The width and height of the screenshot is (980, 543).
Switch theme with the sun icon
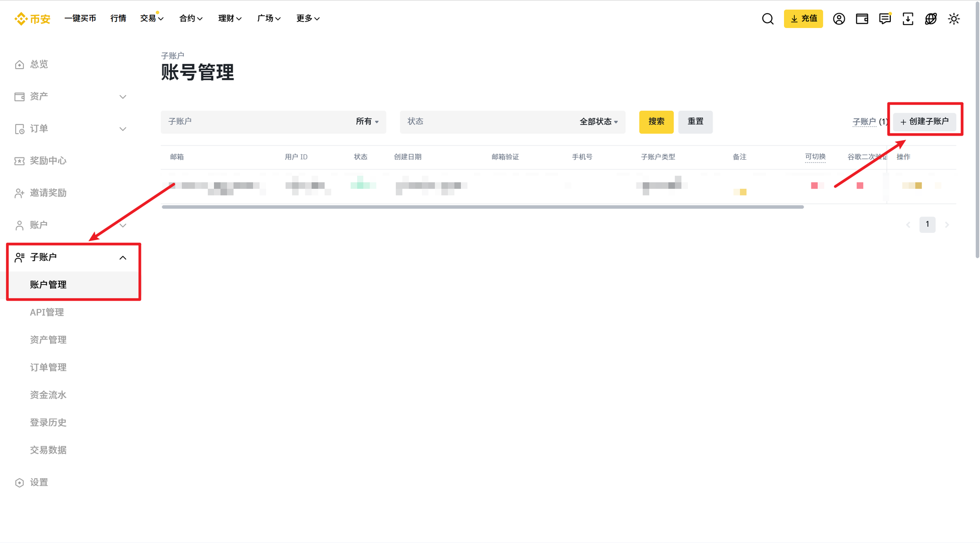[x=954, y=19]
